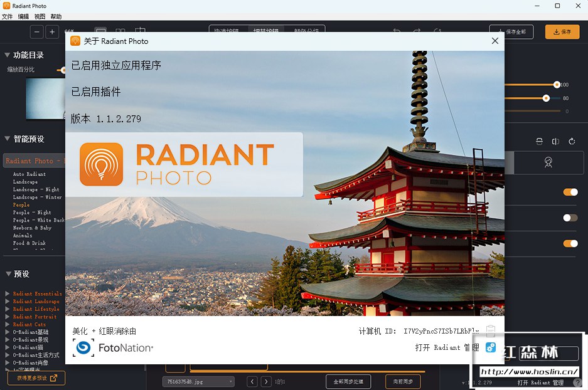Click the face portrait icon in right panel
Screen dimensions: 588x390
click(548, 162)
